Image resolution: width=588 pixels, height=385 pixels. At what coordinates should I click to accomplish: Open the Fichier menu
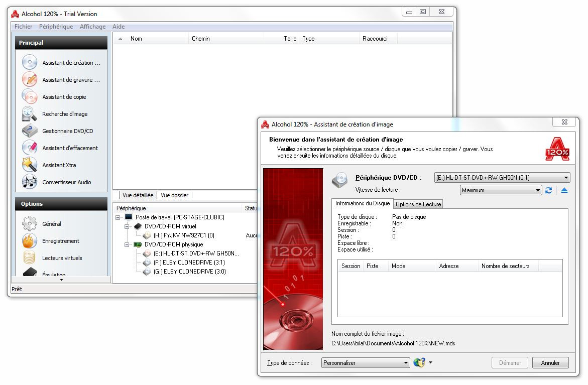click(23, 27)
